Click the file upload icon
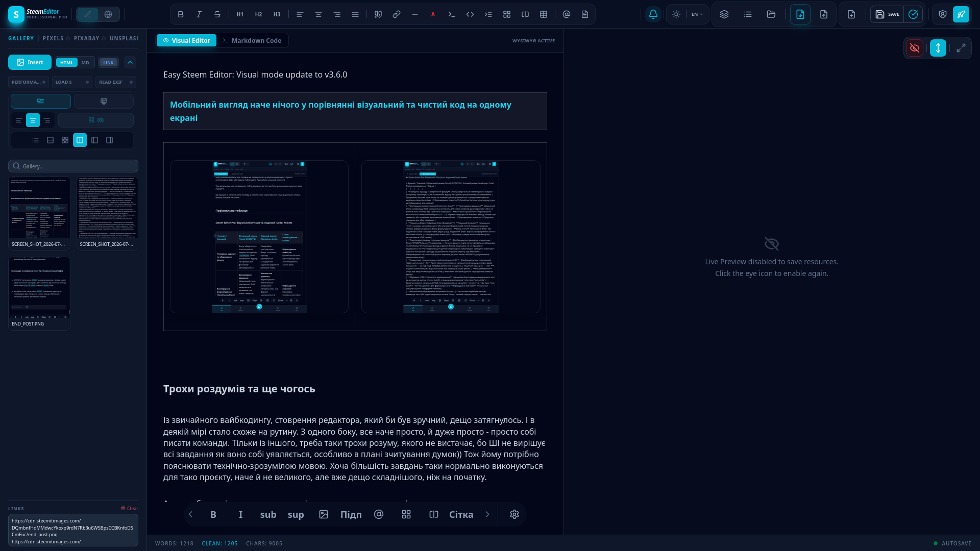 tap(824, 14)
